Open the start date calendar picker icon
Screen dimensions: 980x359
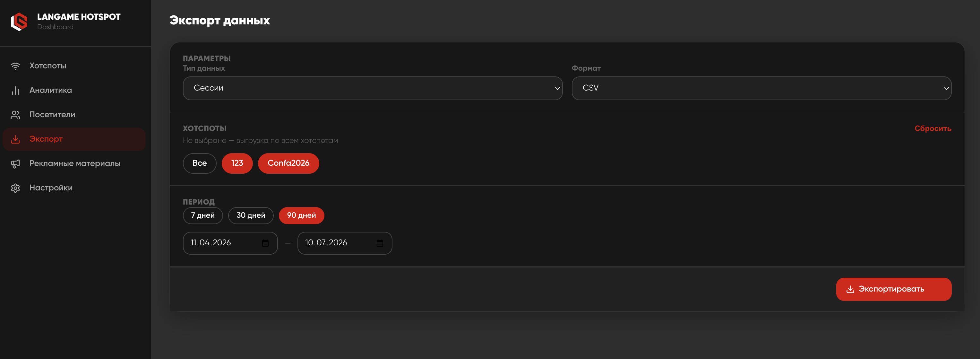coord(265,243)
